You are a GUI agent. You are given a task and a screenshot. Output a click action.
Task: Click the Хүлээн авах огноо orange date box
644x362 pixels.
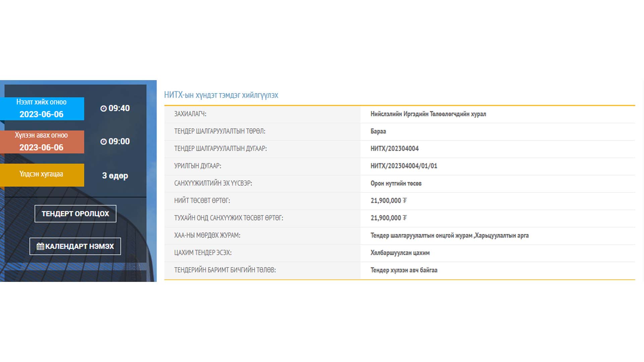click(42, 142)
